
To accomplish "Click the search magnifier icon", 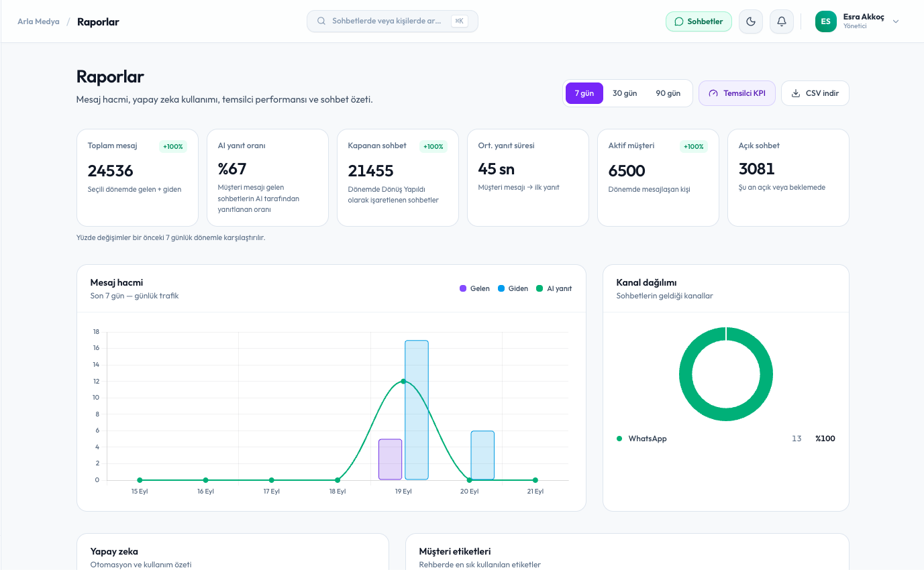I will (321, 21).
